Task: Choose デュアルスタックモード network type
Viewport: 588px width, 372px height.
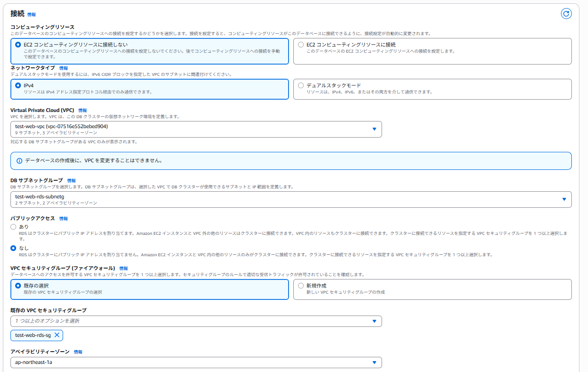Action: [301, 85]
